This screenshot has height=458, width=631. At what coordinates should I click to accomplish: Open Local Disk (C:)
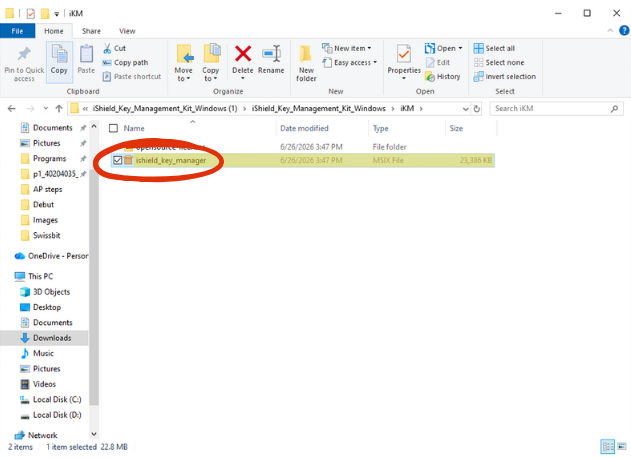click(57, 399)
